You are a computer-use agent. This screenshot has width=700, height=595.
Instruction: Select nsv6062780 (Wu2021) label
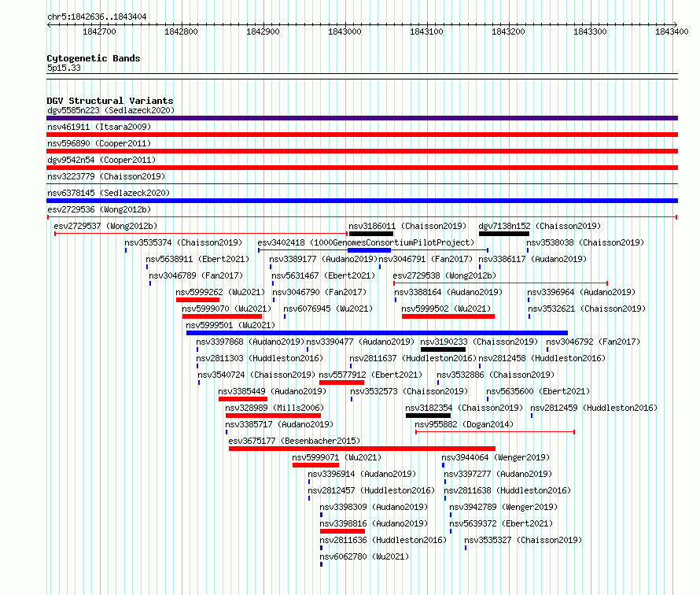[x=364, y=556]
